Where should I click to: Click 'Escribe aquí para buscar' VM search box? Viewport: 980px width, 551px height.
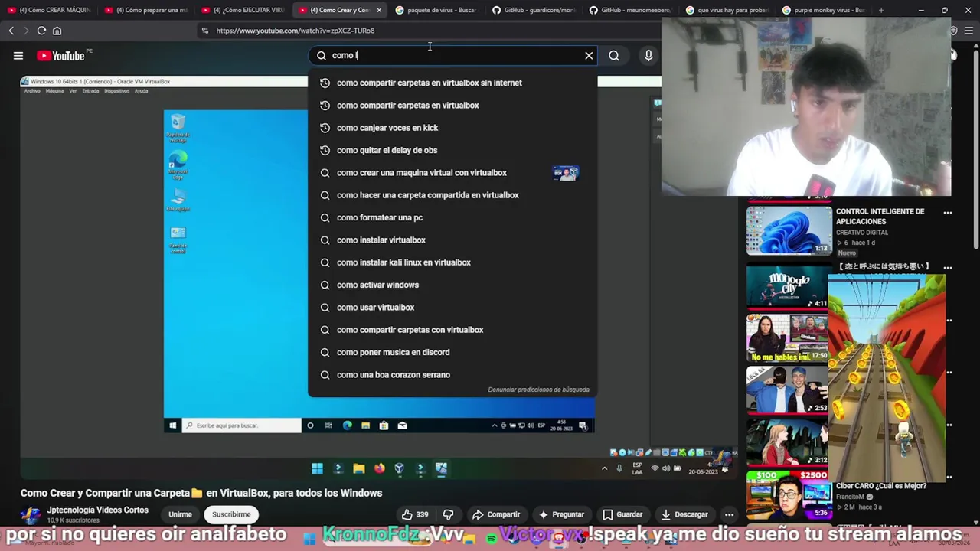[x=241, y=425]
